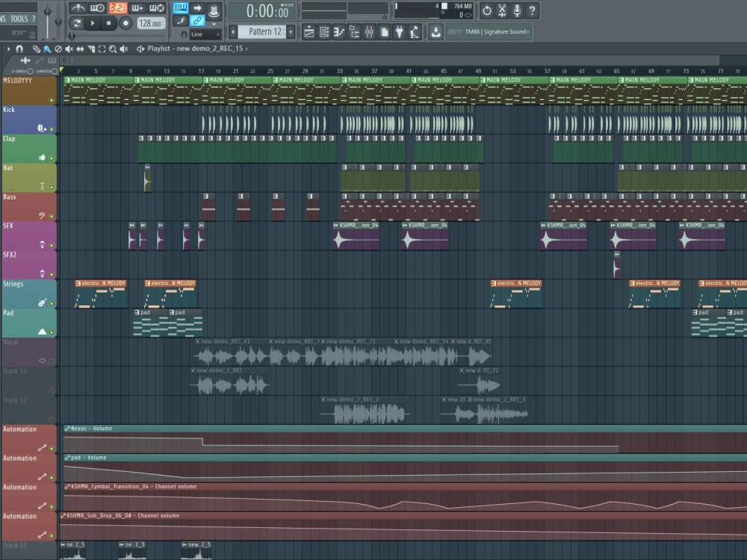Select the playback speaker tool
The image size is (747, 560).
pyautogui.click(x=124, y=49)
